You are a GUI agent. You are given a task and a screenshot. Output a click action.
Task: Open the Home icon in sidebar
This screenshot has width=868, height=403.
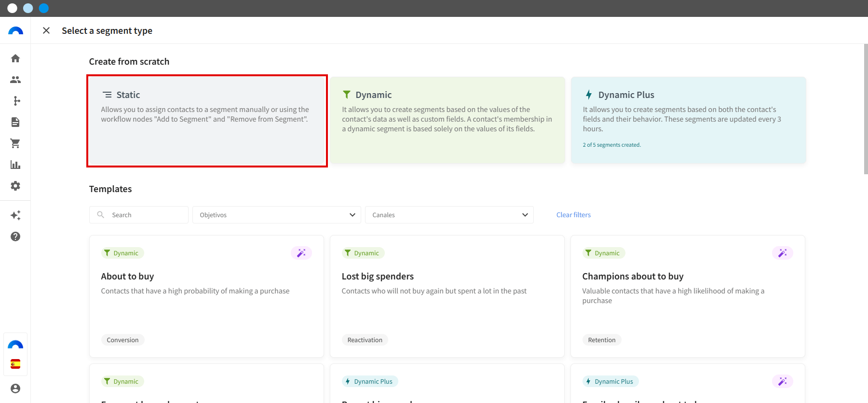15,58
